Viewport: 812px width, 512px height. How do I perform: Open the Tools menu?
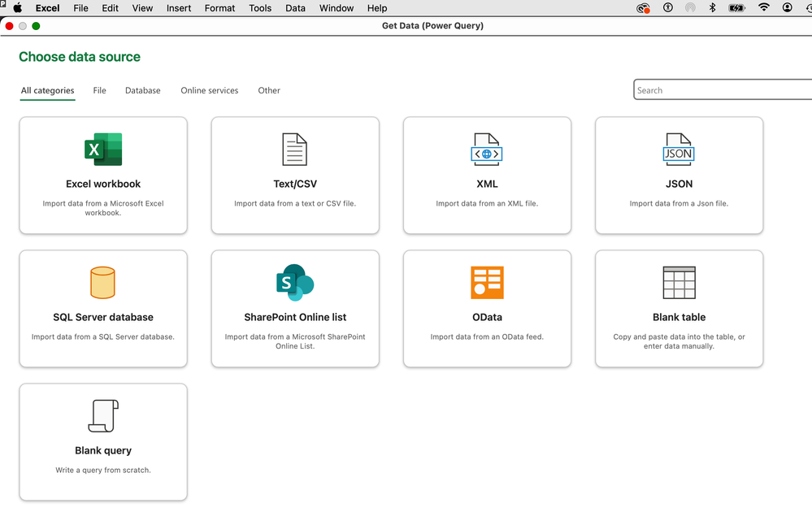(260, 8)
